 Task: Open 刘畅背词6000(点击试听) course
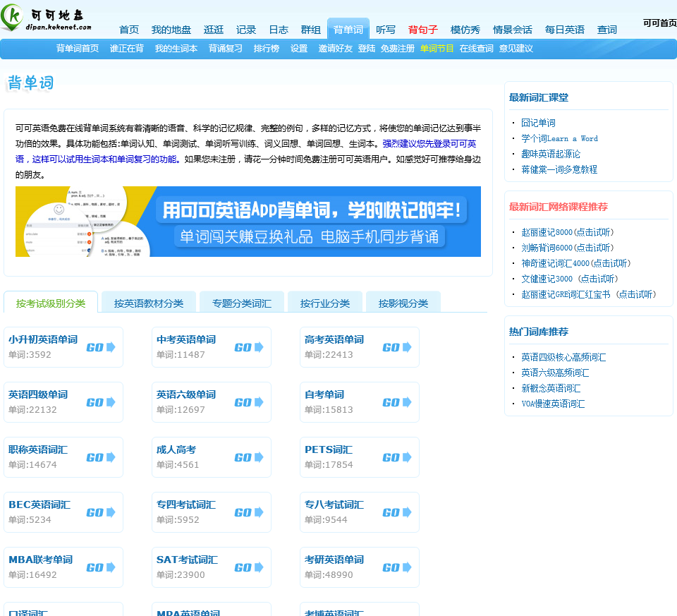[567, 248]
